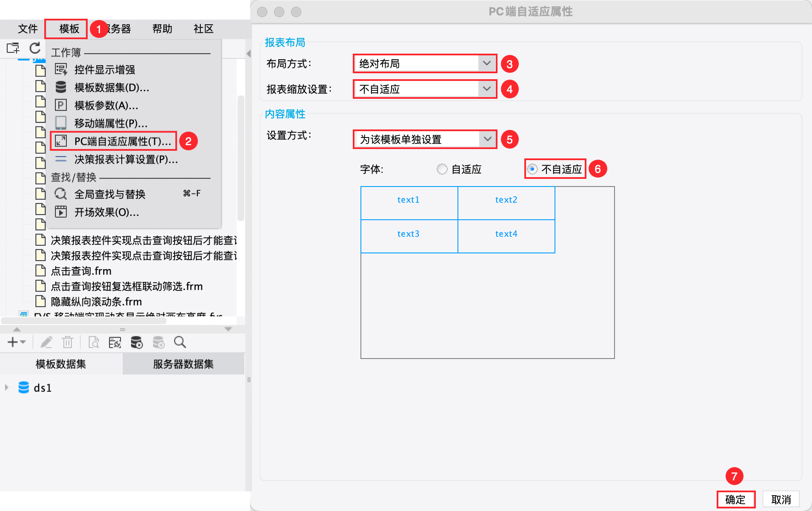Click the 决策报表计算设置 icon
Screen dimensions: 812x511
[x=61, y=159]
